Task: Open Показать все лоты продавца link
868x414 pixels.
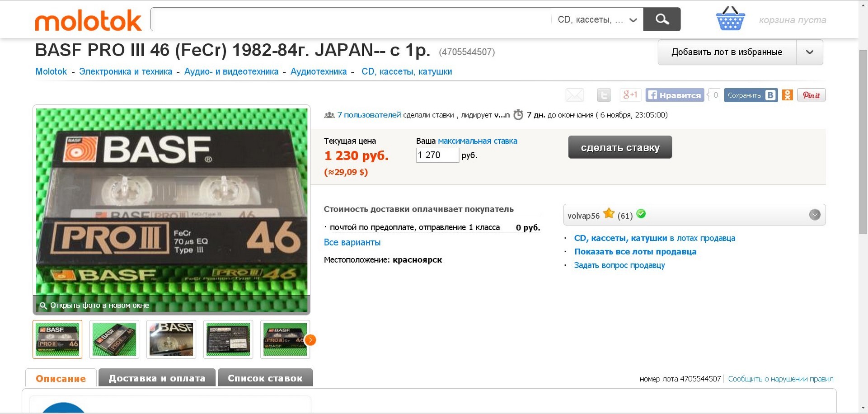Action: [635, 252]
